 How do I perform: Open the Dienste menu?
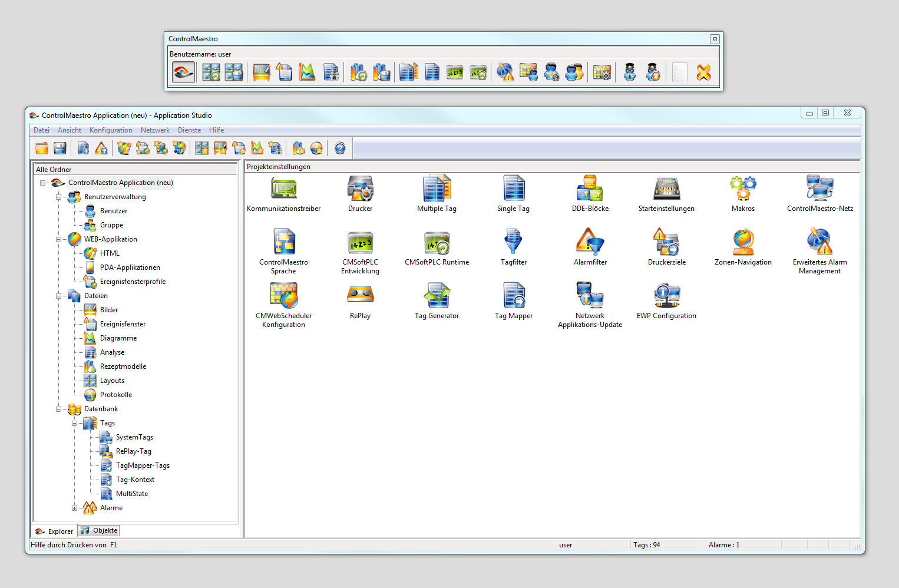[x=189, y=130]
